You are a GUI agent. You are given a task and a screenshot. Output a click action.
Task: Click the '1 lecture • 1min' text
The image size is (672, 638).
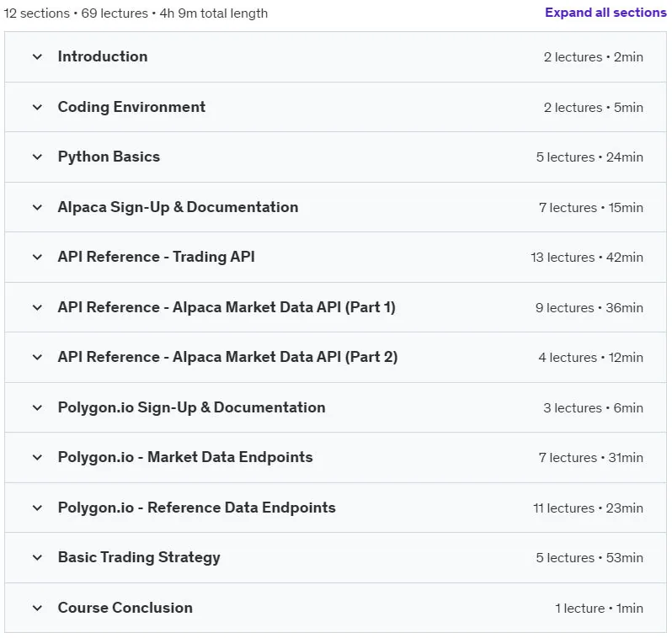pyautogui.click(x=599, y=608)
